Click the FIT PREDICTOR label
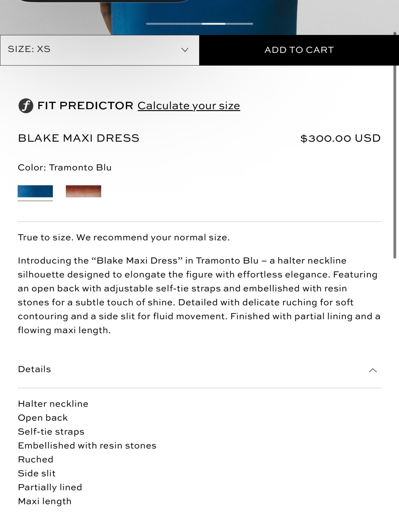Screen dimensions: 399x532 [x=85, y=106]
